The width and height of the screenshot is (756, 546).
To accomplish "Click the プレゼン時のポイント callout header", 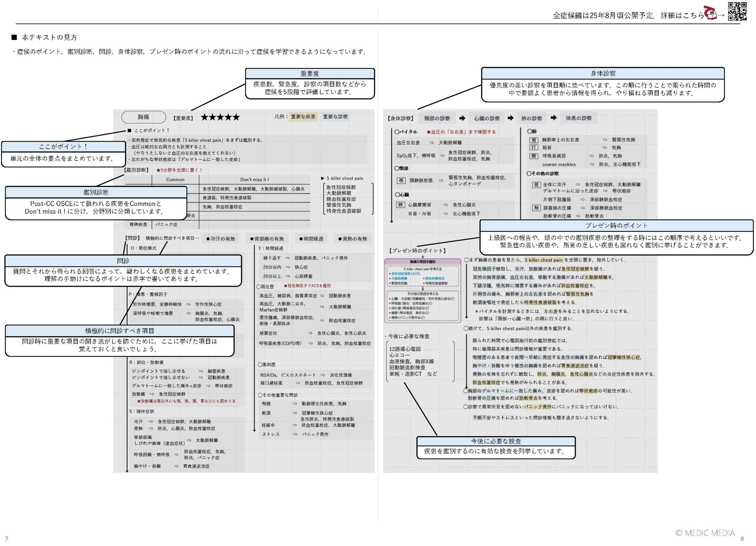I will pos(616,226).
